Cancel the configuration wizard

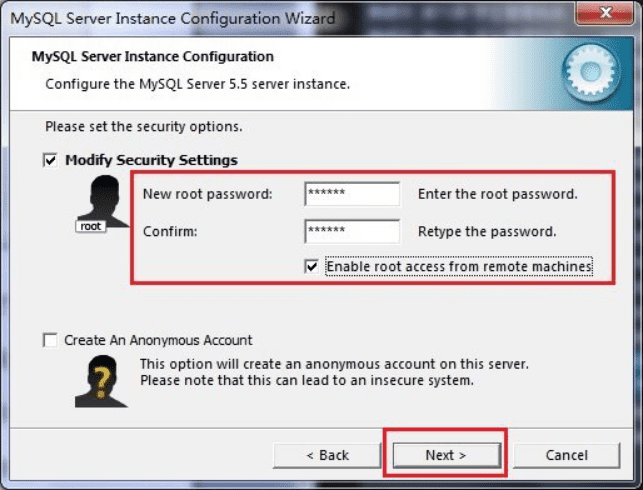[566, 455]
